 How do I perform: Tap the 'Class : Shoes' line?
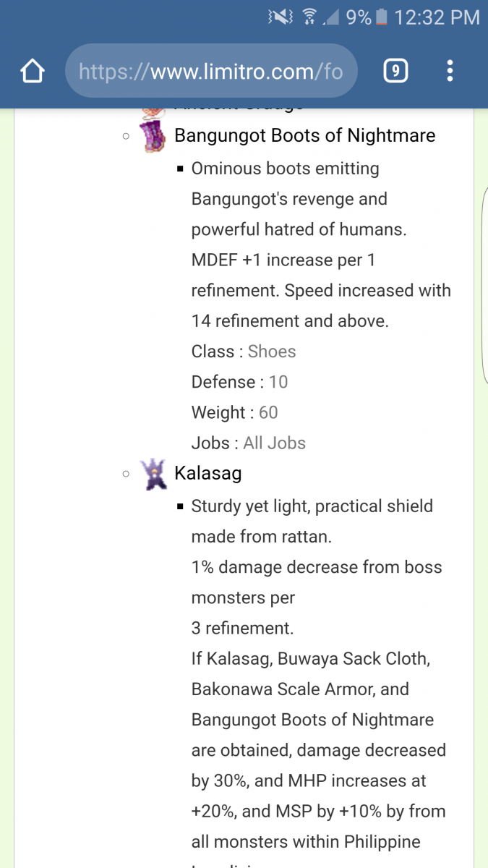[x=244, y=352]
